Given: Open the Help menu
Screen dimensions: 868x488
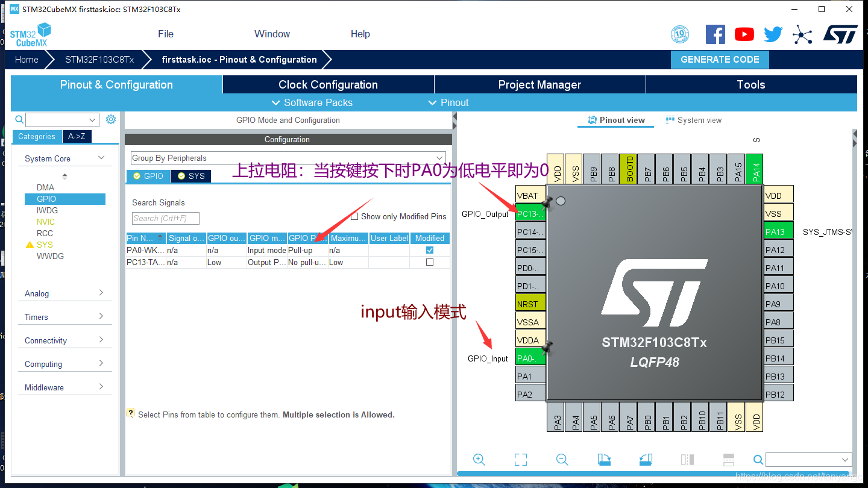Looking at the screenshot, I should point(360,34).
